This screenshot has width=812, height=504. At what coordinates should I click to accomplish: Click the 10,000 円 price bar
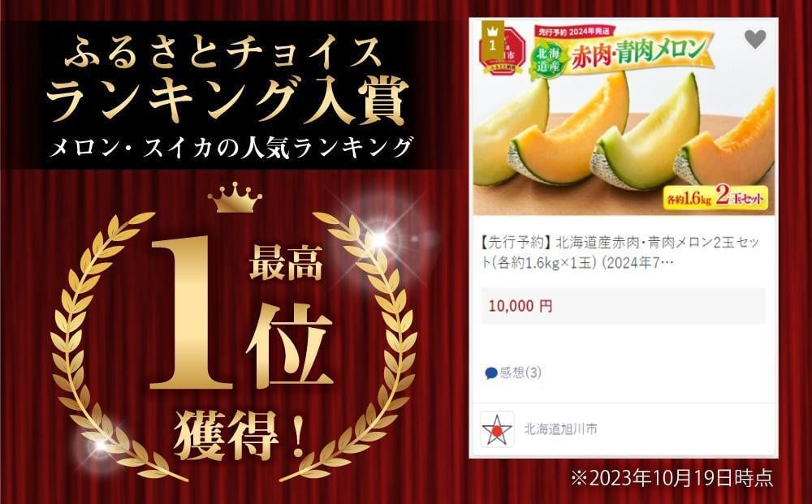pyautogui.click(x=624, y=306)
